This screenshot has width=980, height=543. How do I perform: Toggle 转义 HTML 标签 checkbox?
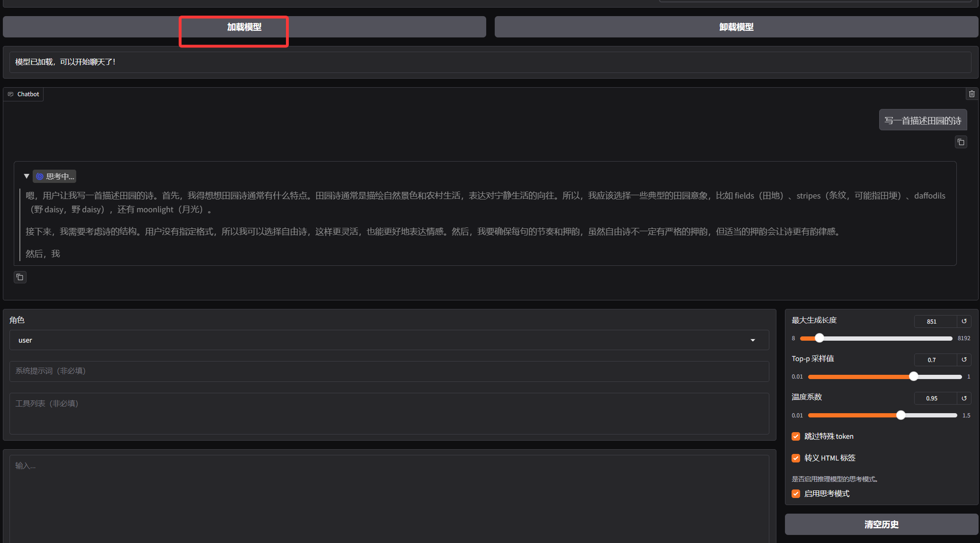[796, 458]
